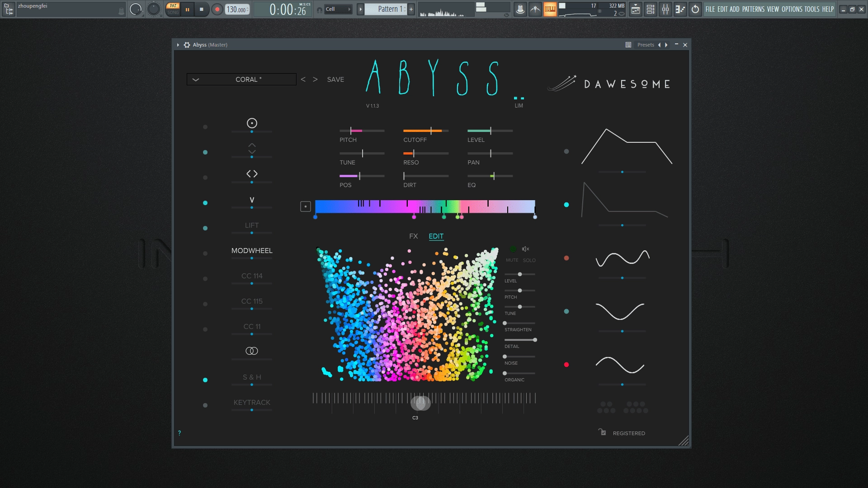Toggle the dot next to KEYTRACK
This screenshot has height=488, width=868.
click(205, 405)
